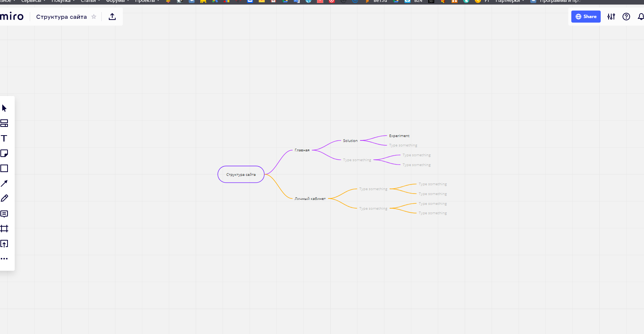
Task: Select the Solution node
Action: click(x=350, y=141)
